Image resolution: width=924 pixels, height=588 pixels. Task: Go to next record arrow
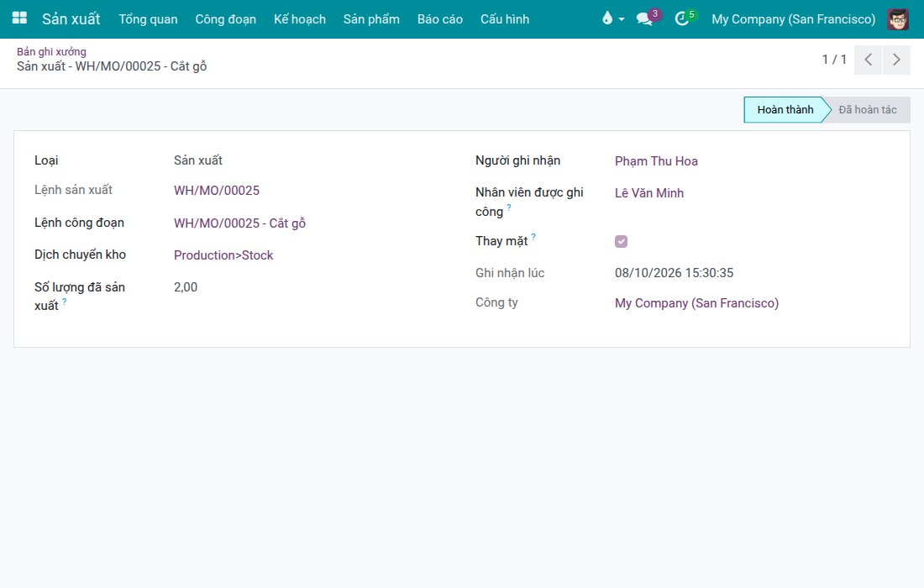click(x=896, y=60)
